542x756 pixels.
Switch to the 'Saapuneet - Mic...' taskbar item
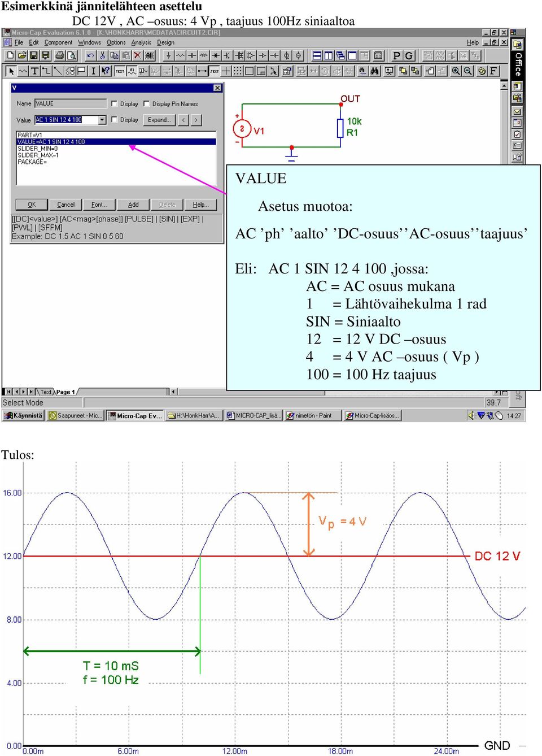coord(76,415)
